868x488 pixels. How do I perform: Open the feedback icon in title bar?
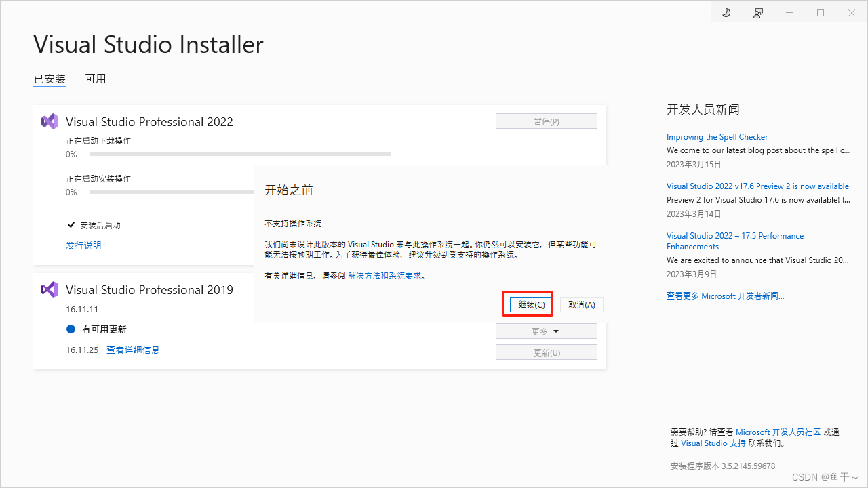click(x=758, y=13)
